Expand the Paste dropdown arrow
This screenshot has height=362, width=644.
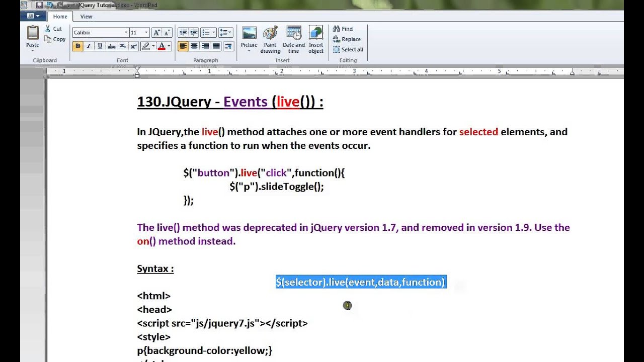point(33,51)
